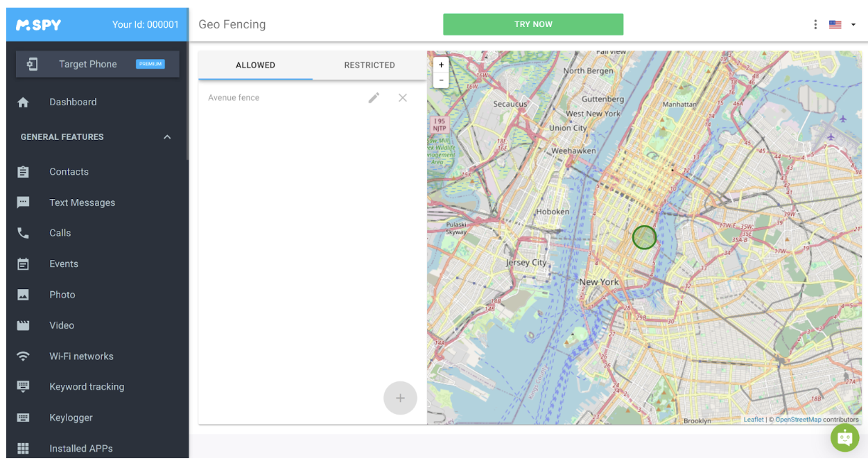Select the Target Phone button
The image size is (868, 470).
[x=98, y=64]
